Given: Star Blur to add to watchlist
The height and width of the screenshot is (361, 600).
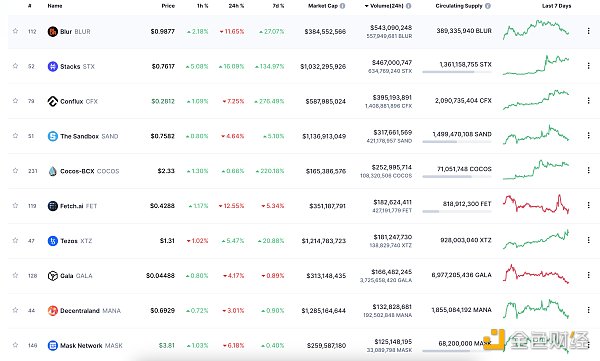Looking at the screenshot, I should [x=15, y=31].
